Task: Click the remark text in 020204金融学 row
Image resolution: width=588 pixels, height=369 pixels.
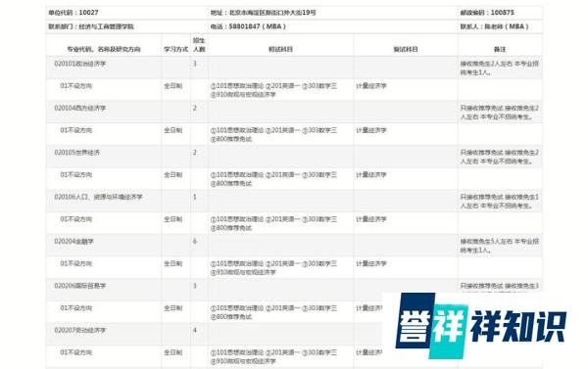Action: (x=500, y=246)
